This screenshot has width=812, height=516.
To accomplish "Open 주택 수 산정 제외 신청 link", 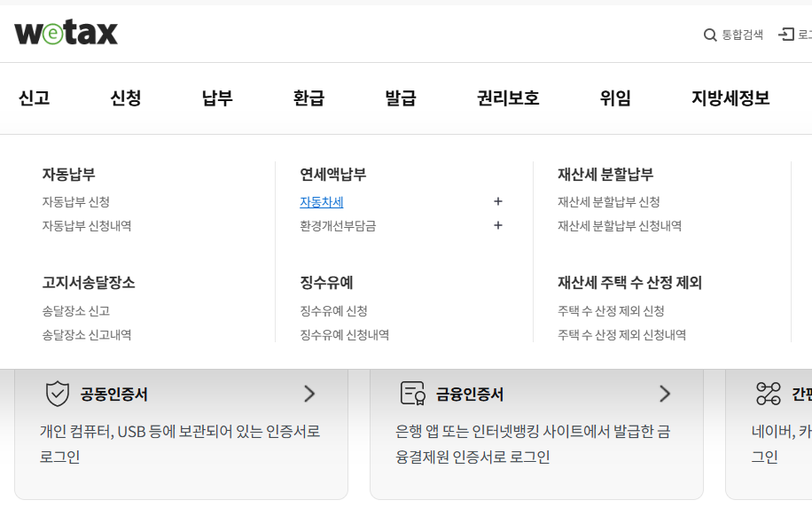I will point(611,311).
